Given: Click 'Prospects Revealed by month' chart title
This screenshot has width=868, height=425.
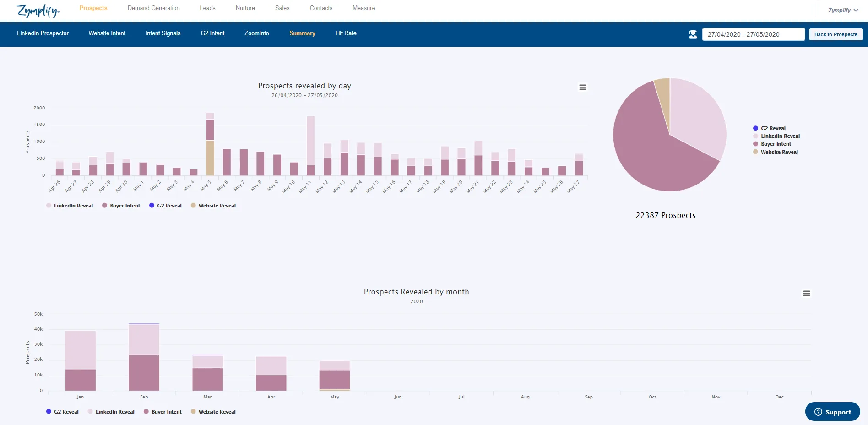Looking at the screenshot, I should click(417, 292).
